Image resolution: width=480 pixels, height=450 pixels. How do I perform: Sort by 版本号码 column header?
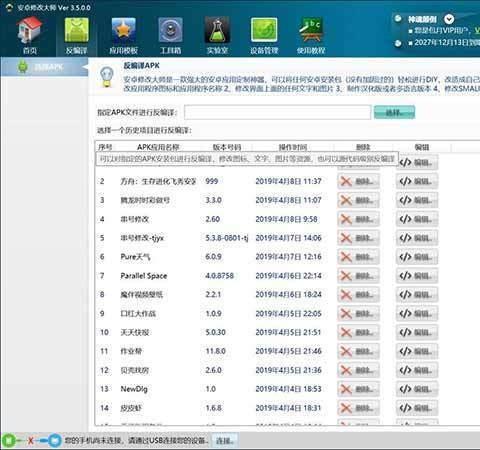tap(227, 147)
